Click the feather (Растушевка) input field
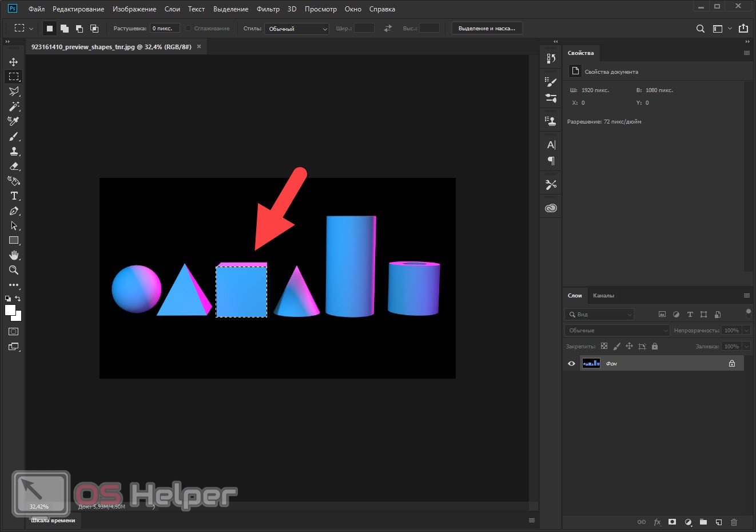 [x=165, y=28]
